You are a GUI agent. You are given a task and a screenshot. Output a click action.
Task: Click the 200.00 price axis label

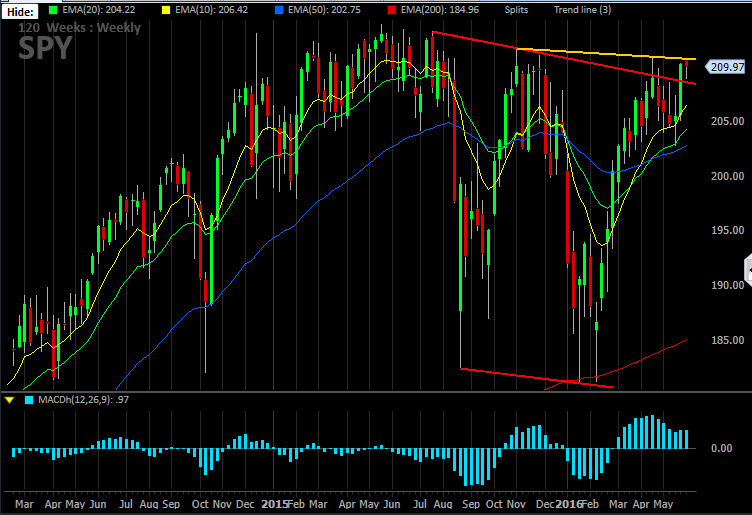pos(728,176)
